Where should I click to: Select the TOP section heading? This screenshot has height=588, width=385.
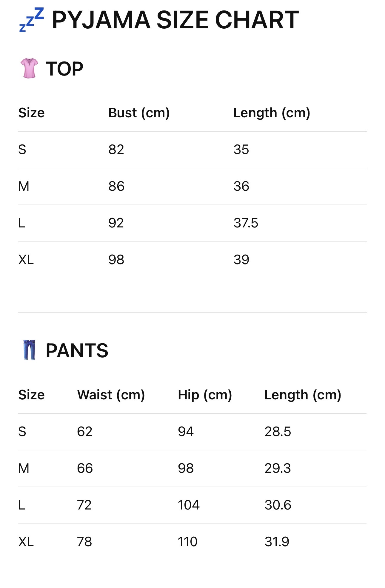64,69
